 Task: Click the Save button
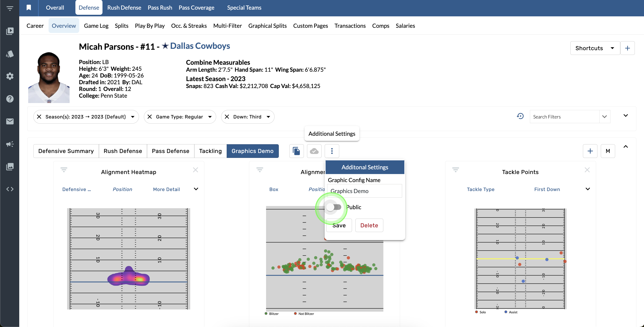(339, 225)
